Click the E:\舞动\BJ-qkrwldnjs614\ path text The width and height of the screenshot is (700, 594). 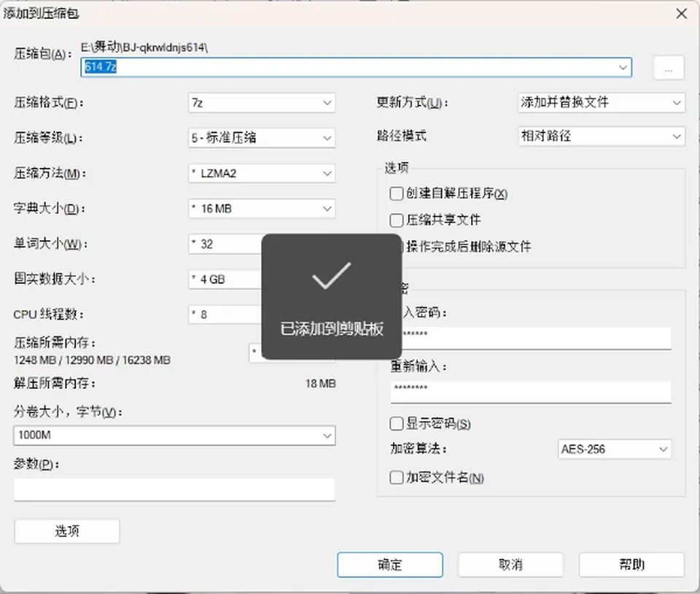(x=144, y=47)
